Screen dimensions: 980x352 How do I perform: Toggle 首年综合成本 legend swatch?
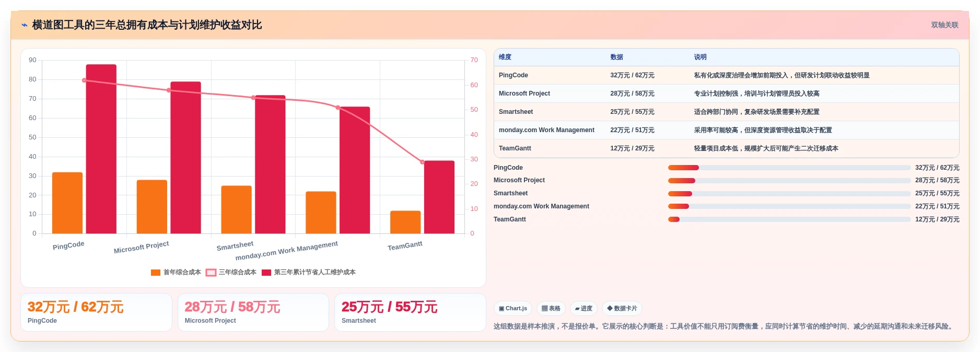point(156,273)
